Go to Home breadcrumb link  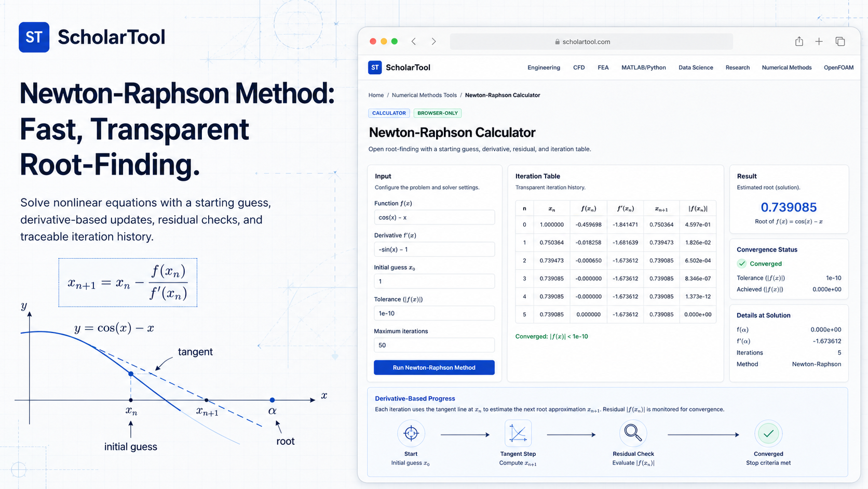coord(376,95)
